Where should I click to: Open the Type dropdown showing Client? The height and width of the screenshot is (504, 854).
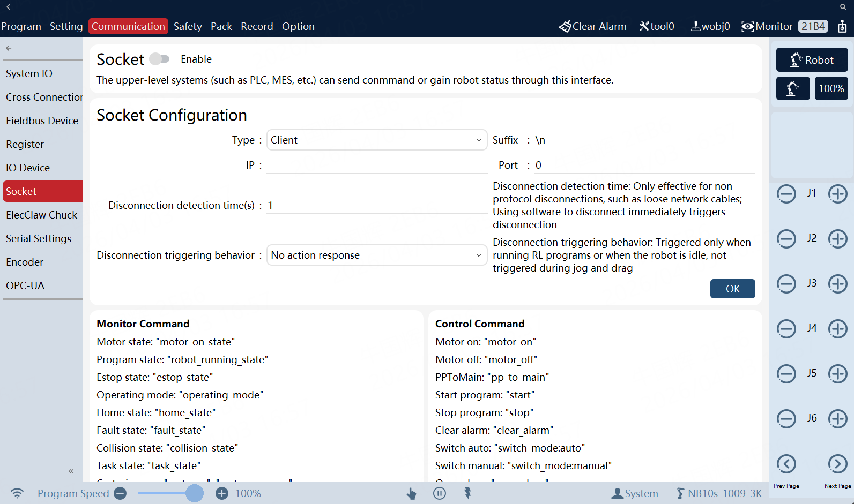(x=376, y=140)
